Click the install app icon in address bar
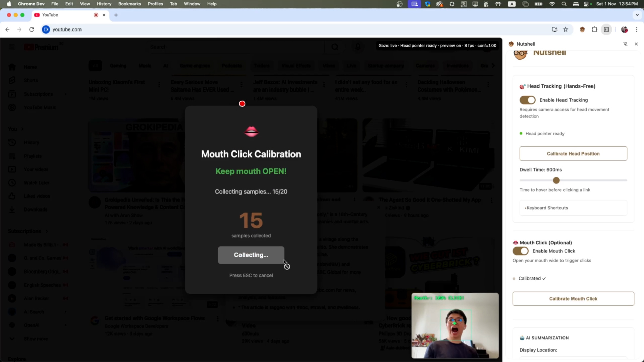This screenshot has height=362, width=644. pos(554,29)
